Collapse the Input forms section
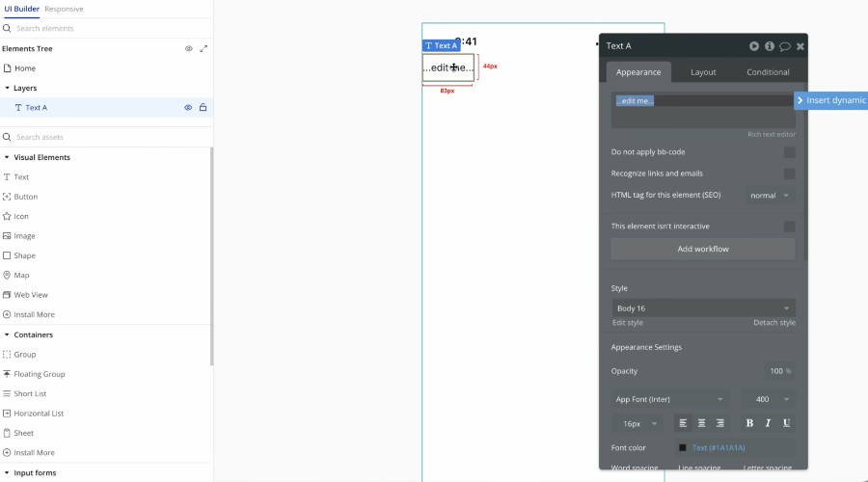This screenshot has width=868, height=482. [7, 473]
